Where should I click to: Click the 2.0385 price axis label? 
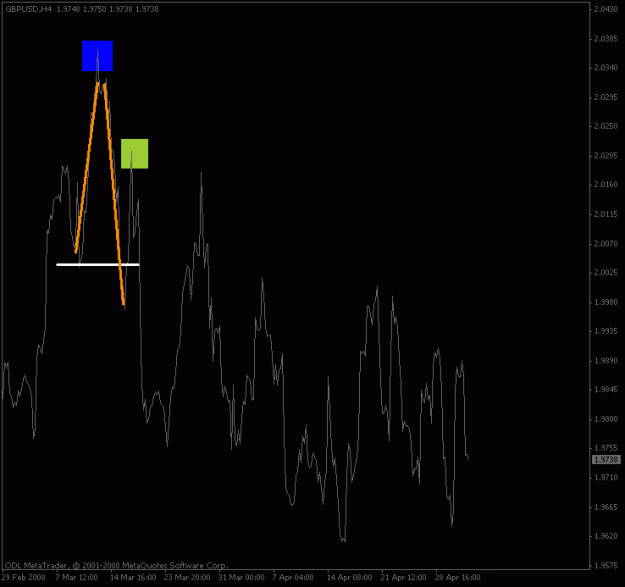[x=606, y=39]
